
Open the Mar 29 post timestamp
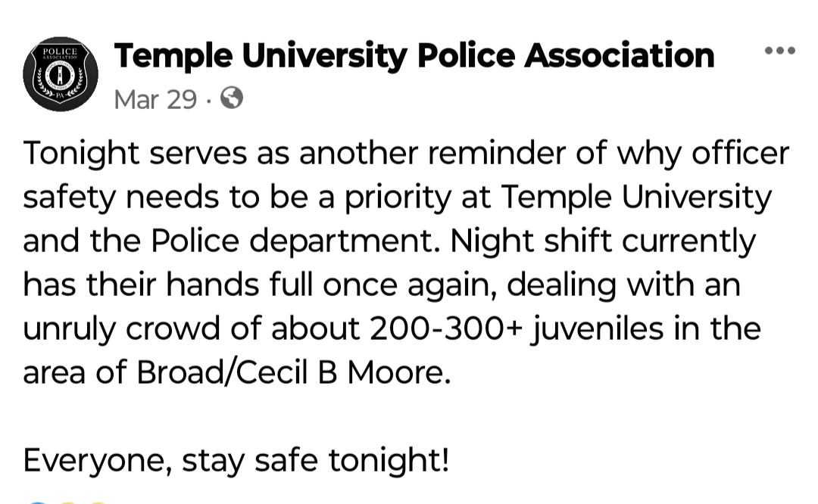[x=155, y=99]
